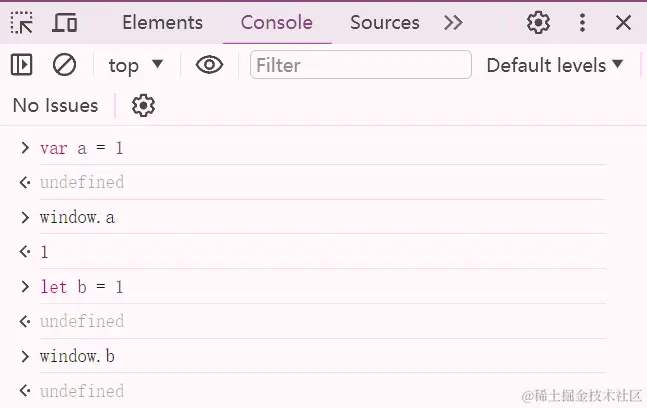The width and height of the screenshot is (647, 408).
Task: Show the console sidebar
Action: [22, 65]
